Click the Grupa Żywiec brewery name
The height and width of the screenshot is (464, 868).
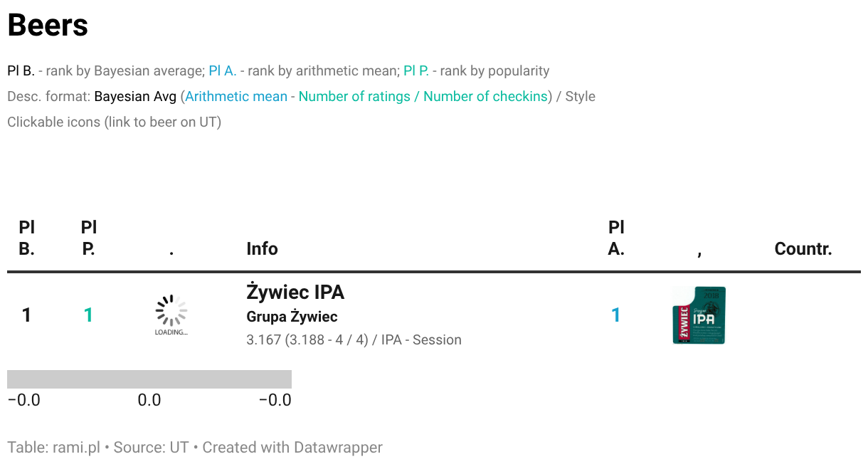point(292,317)
